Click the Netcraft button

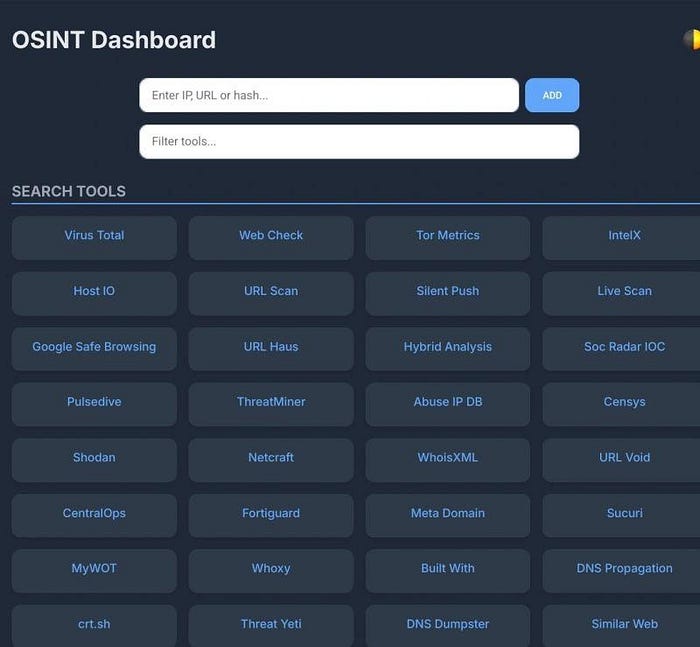(271, 460)
